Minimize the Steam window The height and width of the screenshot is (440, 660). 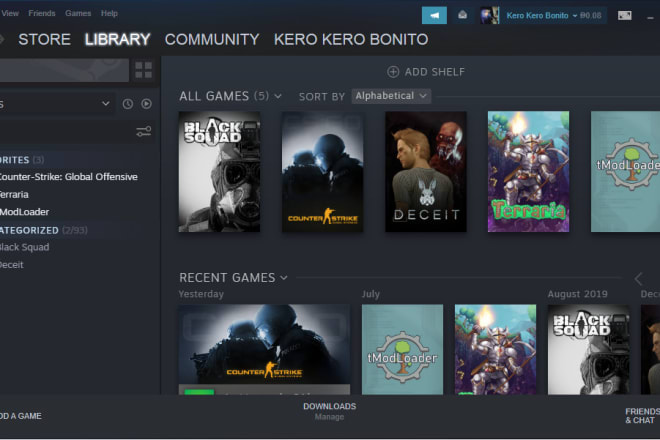[x=650, y=18]
